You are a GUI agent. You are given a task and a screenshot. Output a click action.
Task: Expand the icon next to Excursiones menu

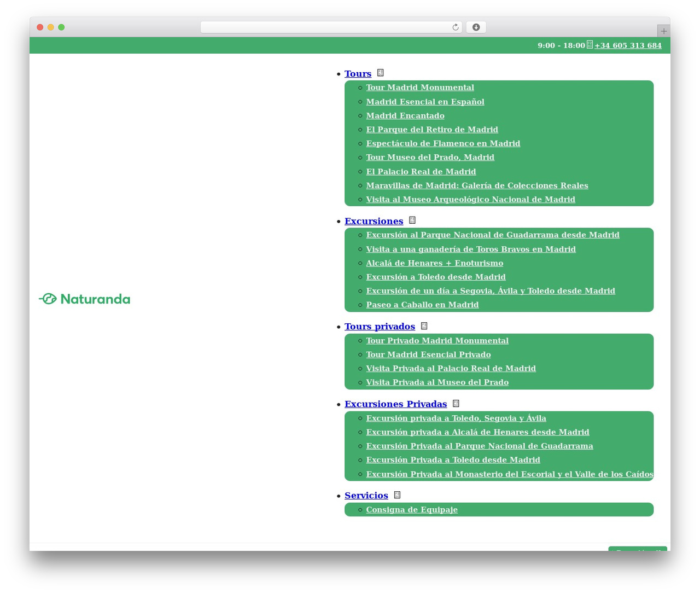click(412, 220)
